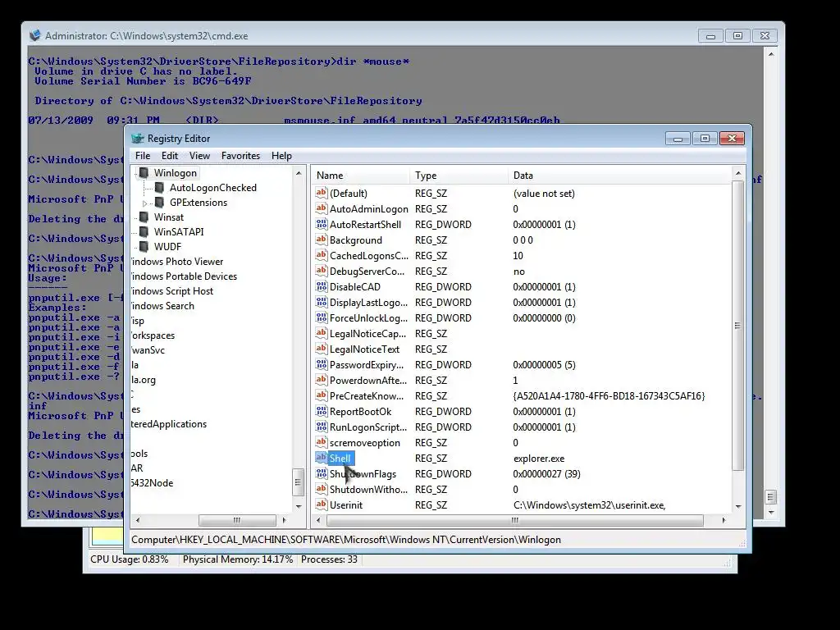This screenshot has width=840, height=630.
Task: Sort values by the Type column header
Action: (459, 176)
